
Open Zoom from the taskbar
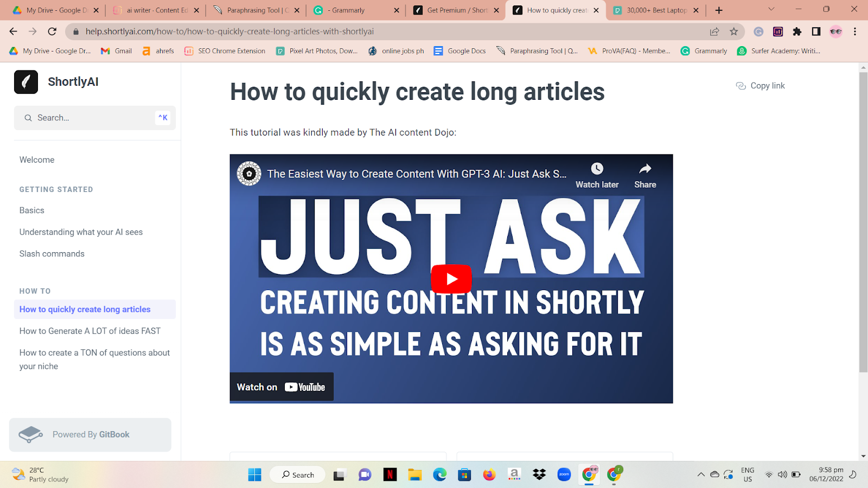(x=564, y=475)
